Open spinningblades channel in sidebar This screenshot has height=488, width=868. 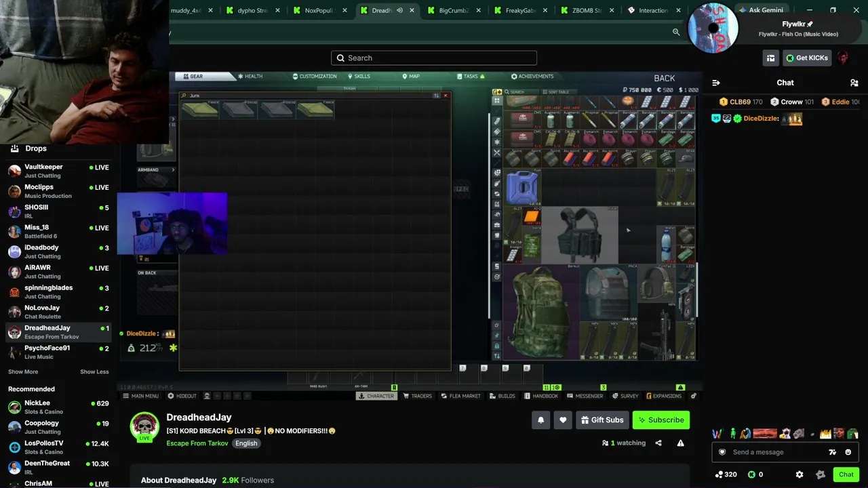(x=58, y=291)
